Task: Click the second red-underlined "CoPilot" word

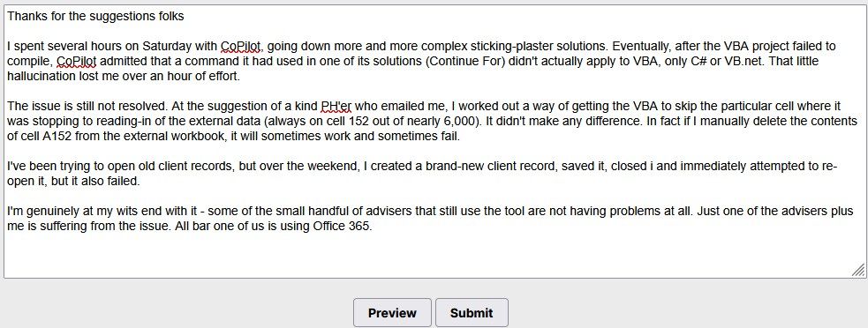Action: (x=77, y=62)
